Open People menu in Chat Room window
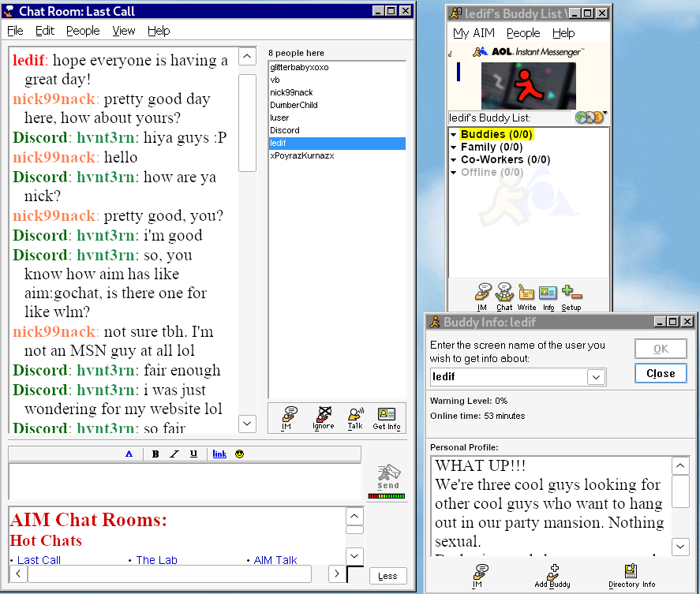Image resolution: width=700 pixels, height=594 pixels. 83,31
